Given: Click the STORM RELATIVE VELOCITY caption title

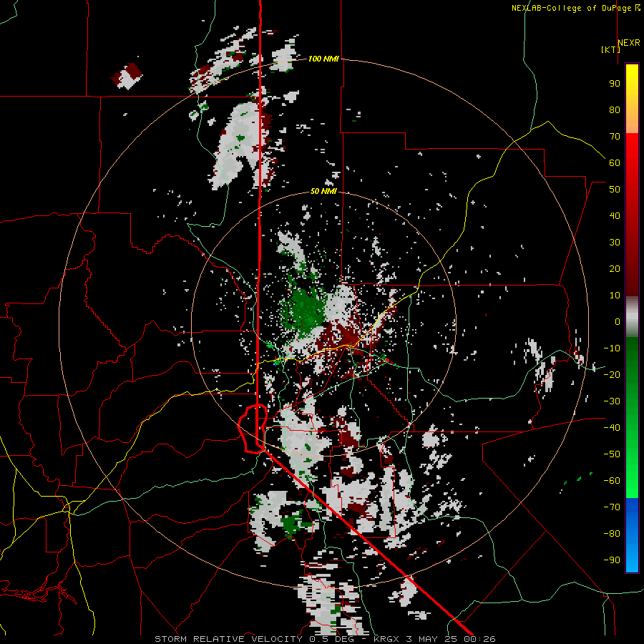Looking at the screenshot, I should [228, 639].
